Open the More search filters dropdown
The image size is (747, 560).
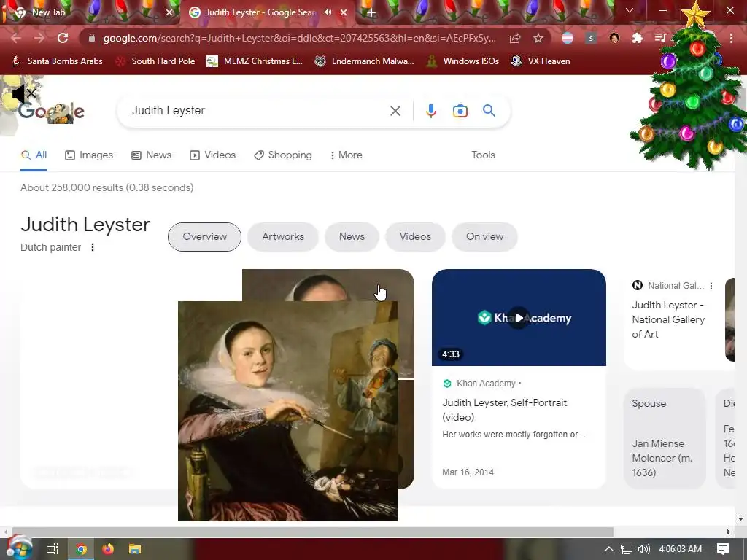[346, 155]
